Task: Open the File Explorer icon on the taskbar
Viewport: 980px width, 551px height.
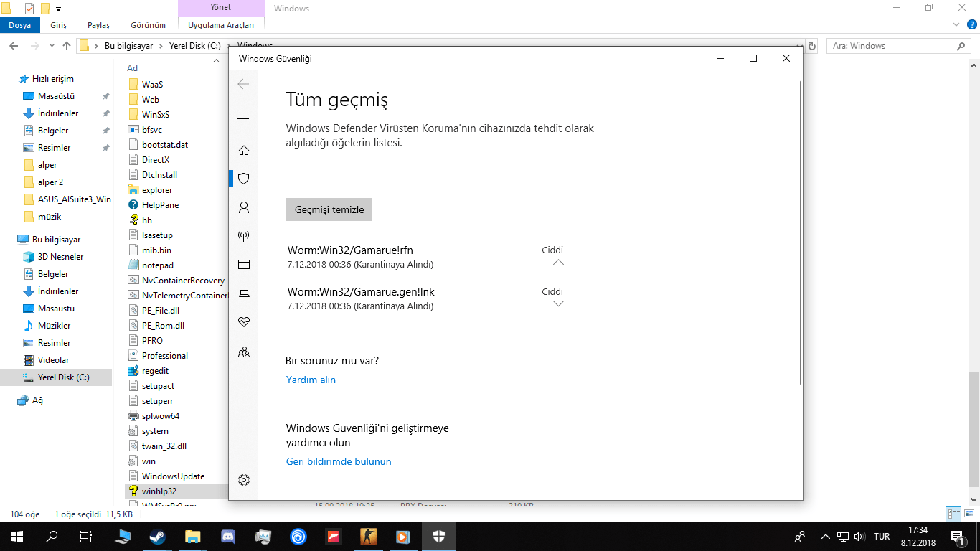Action: pyautogui.click(x=193, y=537)
